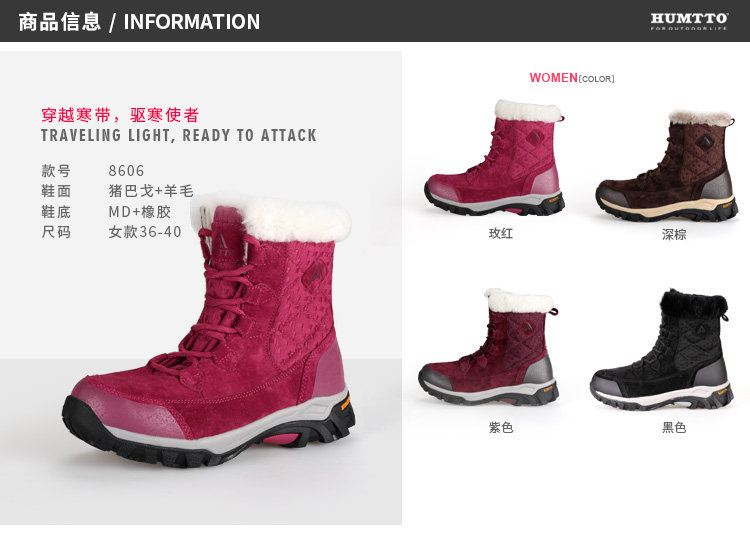This screenshot has height=549, width=750.
Task: Click the triangle logo badge on large boot
Action: pos(314,274)
